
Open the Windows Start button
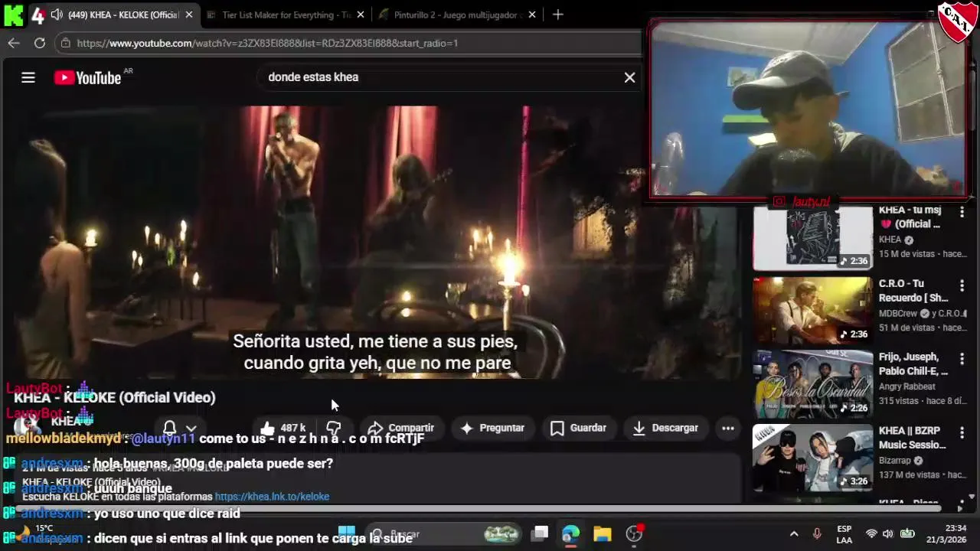(x=346, y=533)
